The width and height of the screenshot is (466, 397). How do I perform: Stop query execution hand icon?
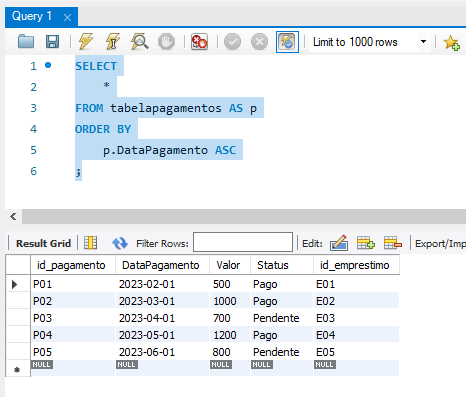point(166,42)
